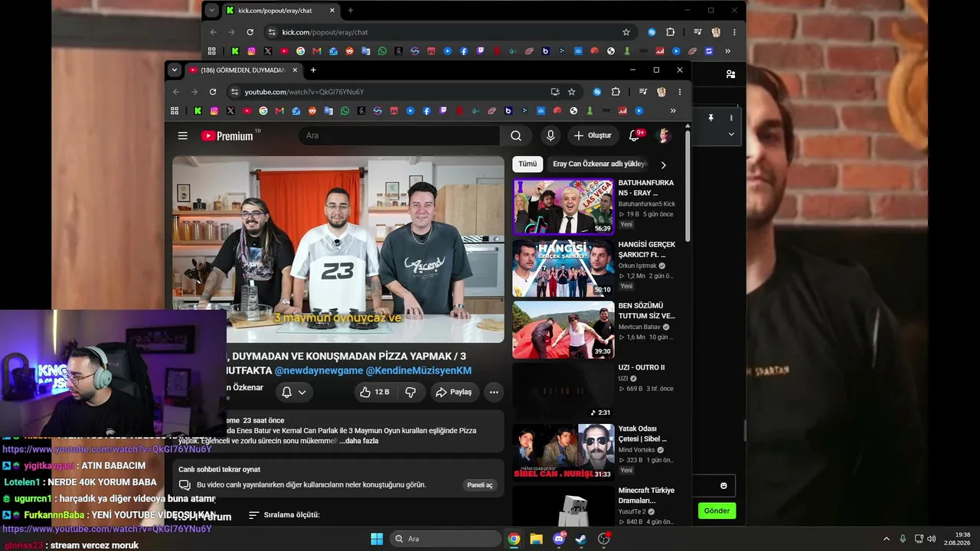This screenshot has width=980, height=551.
Task: Open tab search dropdown in Kick window
Action: (x=212, y=10)
